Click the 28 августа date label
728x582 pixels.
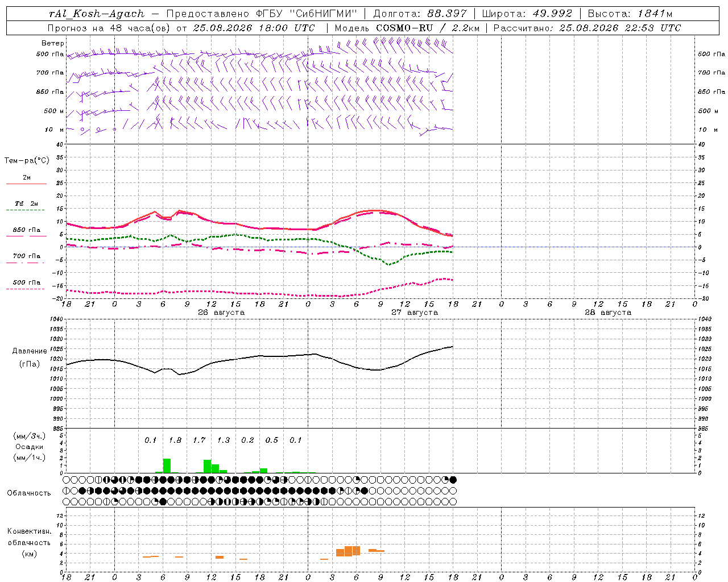pos(608,312)
